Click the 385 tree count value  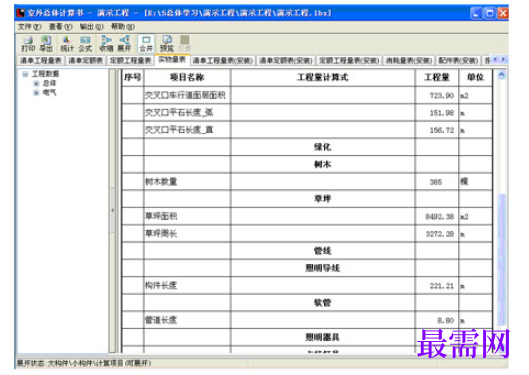tap(436, 182)
